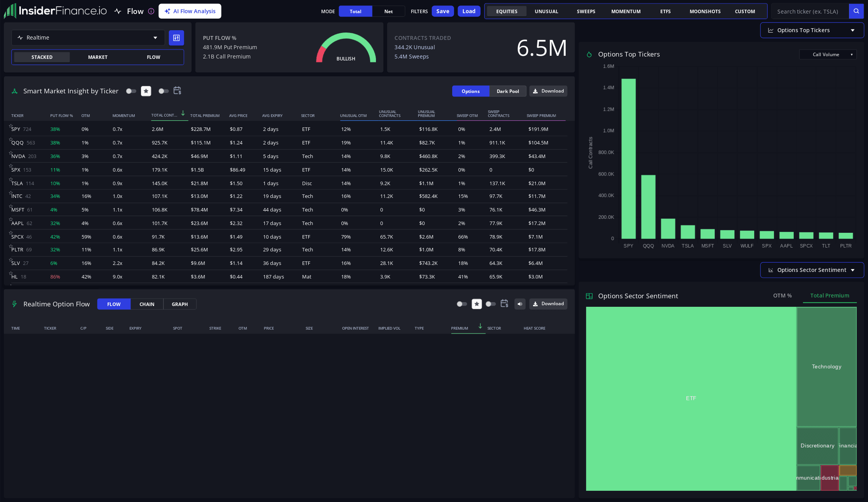The height and width of the screenshot is (502, 868).
Task: Open the filter sliders settings icon
Action: click(x=176, y=38)
